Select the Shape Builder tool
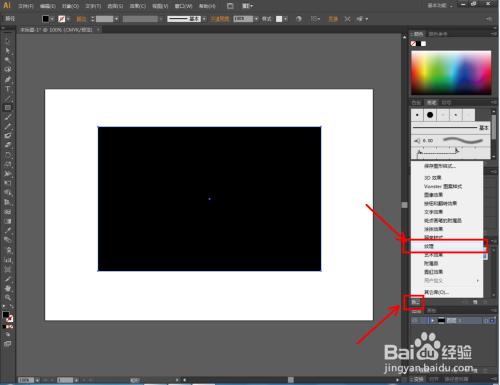500x385 pixels. pos(8,193)
